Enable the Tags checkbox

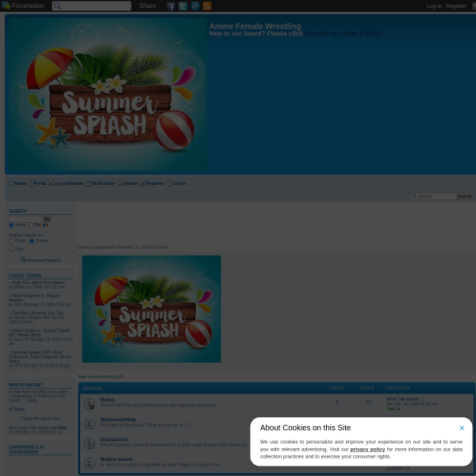coord(11,248)
